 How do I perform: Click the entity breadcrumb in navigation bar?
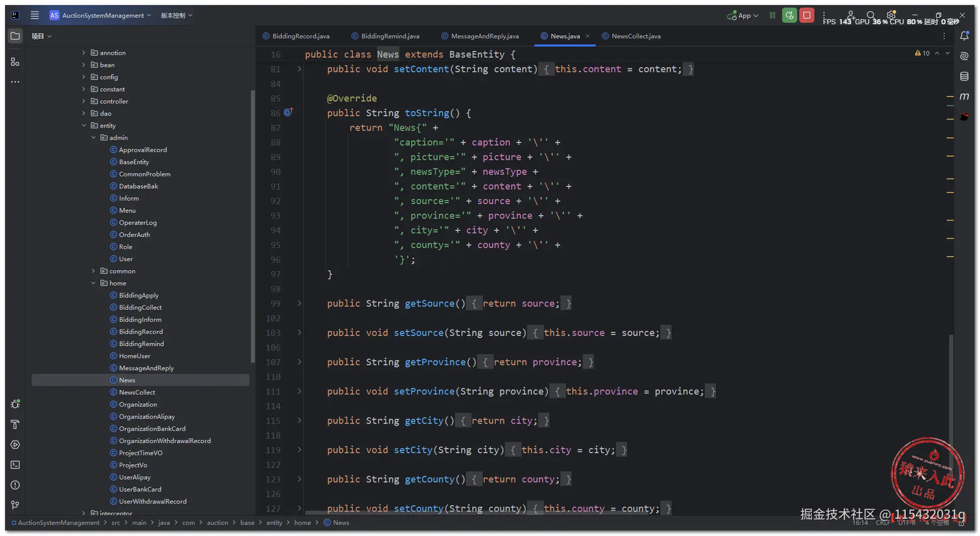(x=274, y=522)
